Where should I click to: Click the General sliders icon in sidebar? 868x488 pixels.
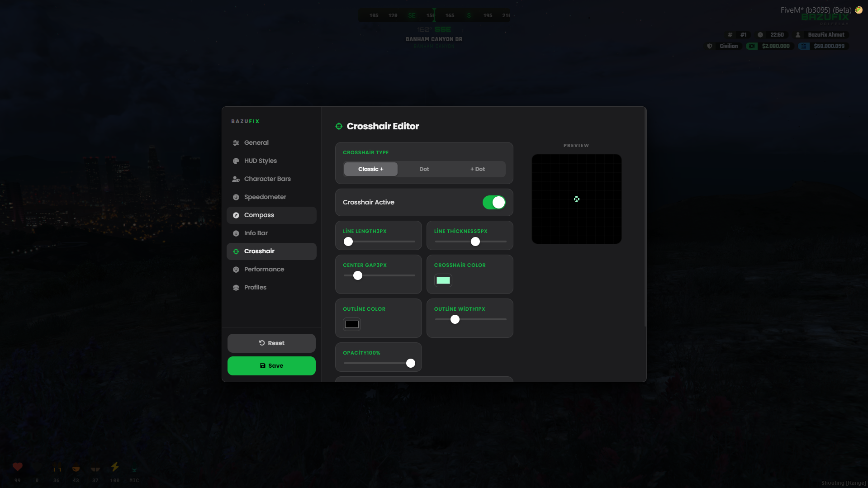[x=236, y=143]
